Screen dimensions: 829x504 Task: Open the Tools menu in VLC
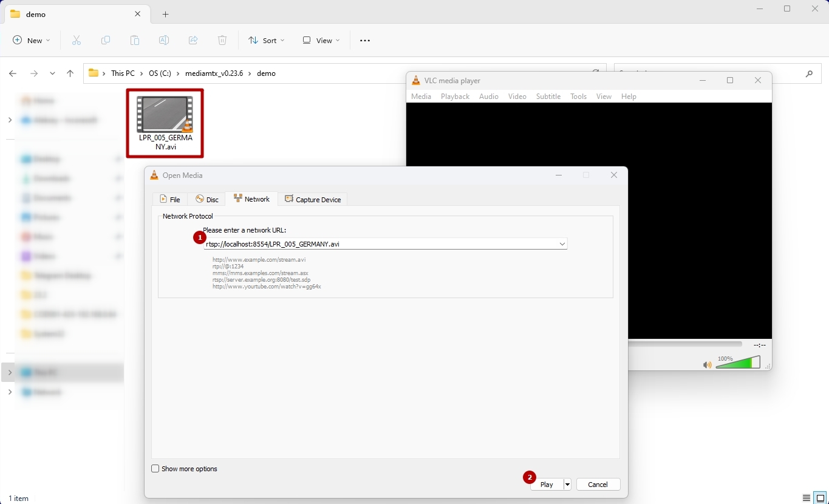578,97
